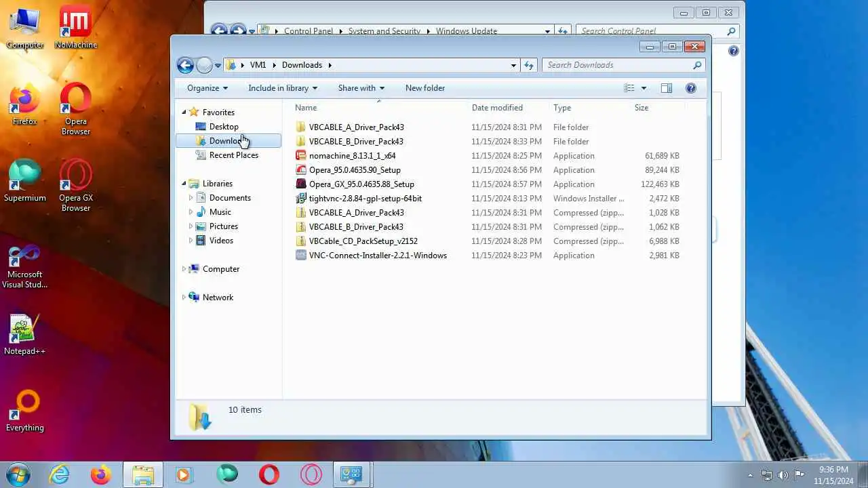868x488 pixels.
Task: Change your view icon button
Action: coord(629,88)
